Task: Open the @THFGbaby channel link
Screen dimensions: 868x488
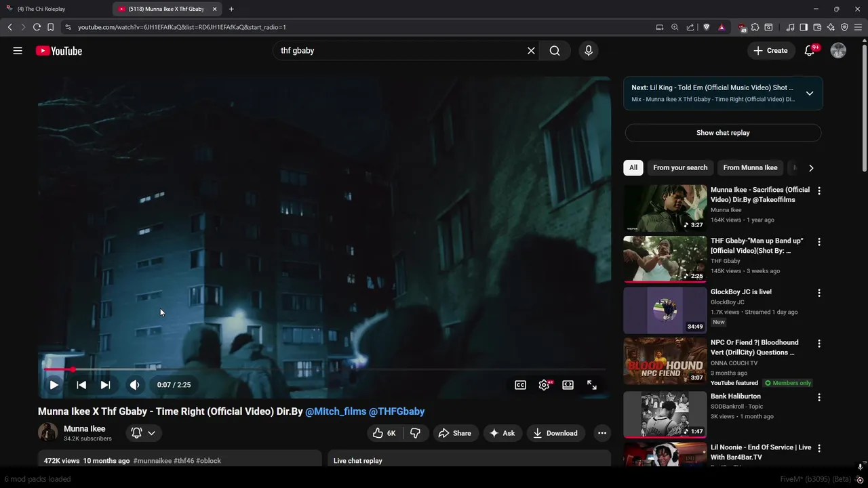Action: [397, 411]
